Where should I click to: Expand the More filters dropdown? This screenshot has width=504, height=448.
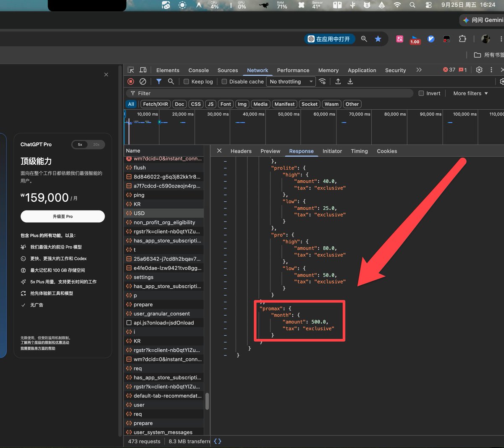[x=470, y=93]
